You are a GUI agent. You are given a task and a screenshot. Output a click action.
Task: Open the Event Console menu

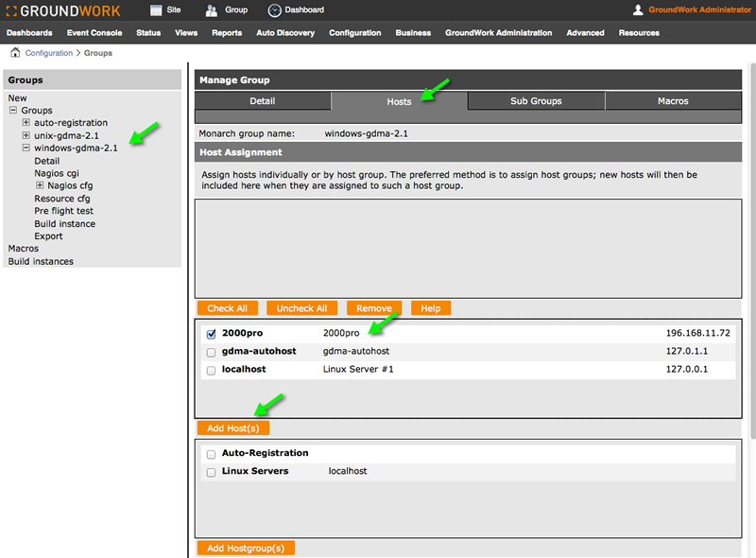94,33
